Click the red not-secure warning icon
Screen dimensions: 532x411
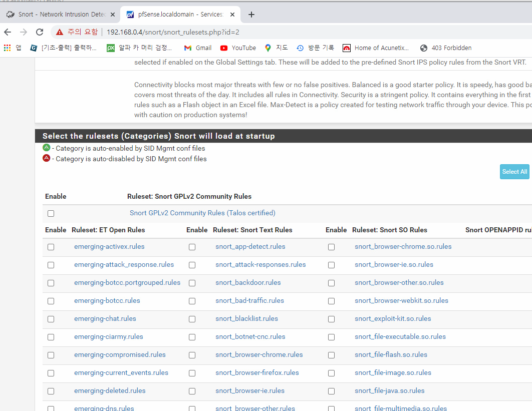[60, 32]
